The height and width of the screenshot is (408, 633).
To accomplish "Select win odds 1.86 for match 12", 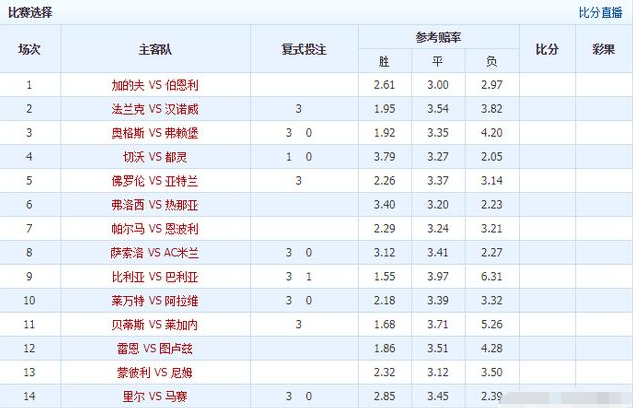I will point(384,348).
